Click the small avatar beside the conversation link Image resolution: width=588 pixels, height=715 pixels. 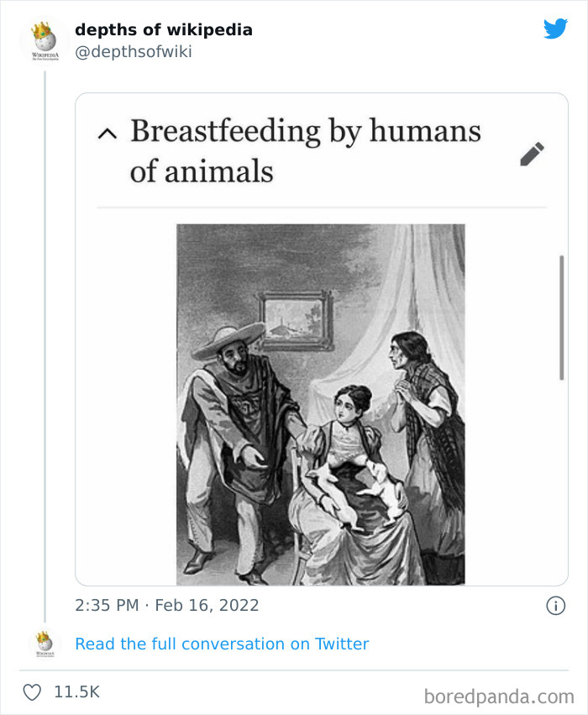point(44,644)
